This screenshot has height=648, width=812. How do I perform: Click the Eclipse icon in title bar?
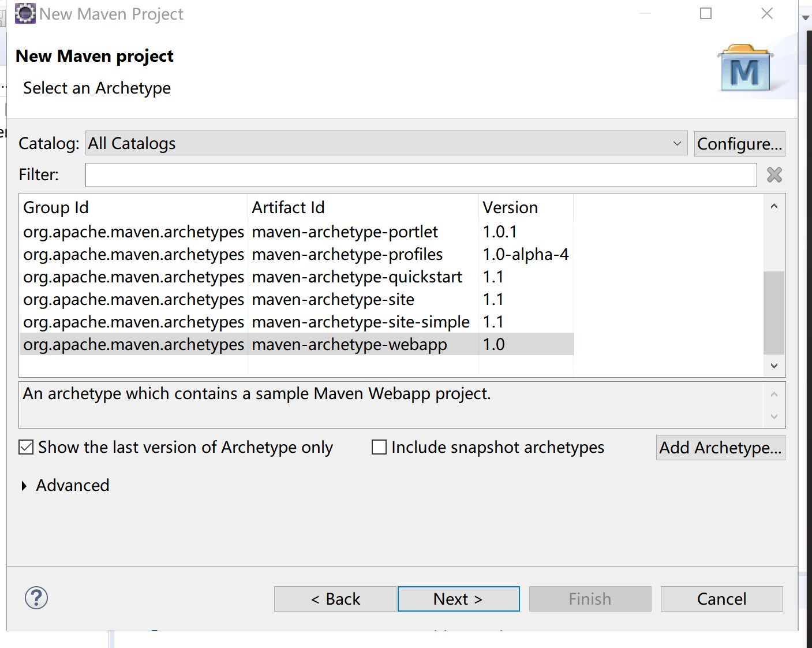tap(25, 13)
